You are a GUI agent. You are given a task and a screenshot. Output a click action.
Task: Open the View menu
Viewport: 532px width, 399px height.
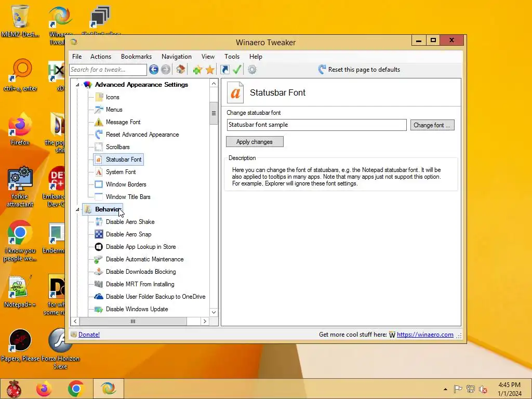coord(208,57)
